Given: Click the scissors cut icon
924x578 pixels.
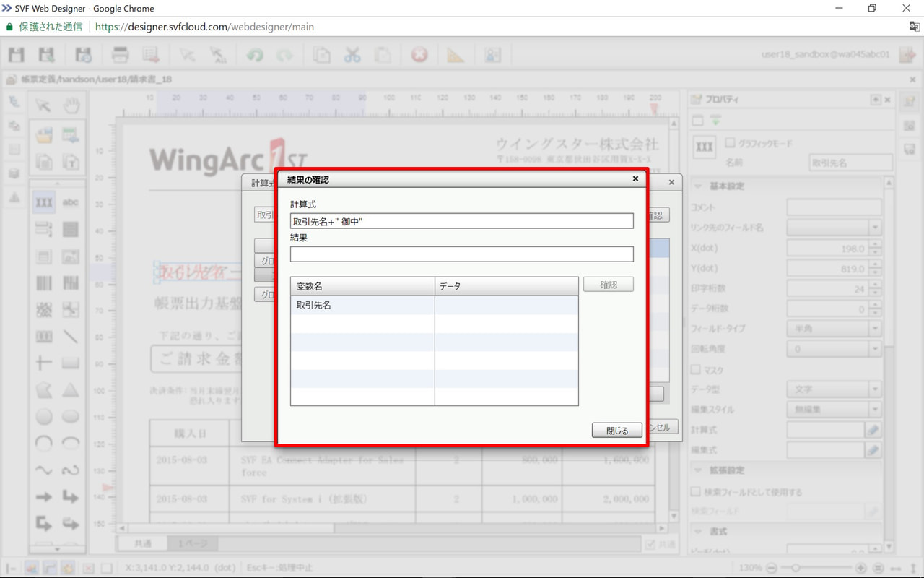Looking at the screenshot, I should (352, 55).
